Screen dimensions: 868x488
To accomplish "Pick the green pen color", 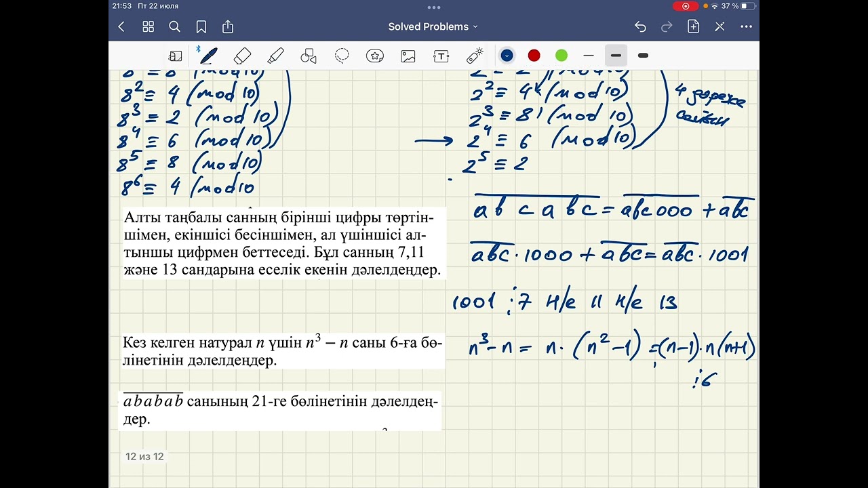I will [x=561, y=56].
